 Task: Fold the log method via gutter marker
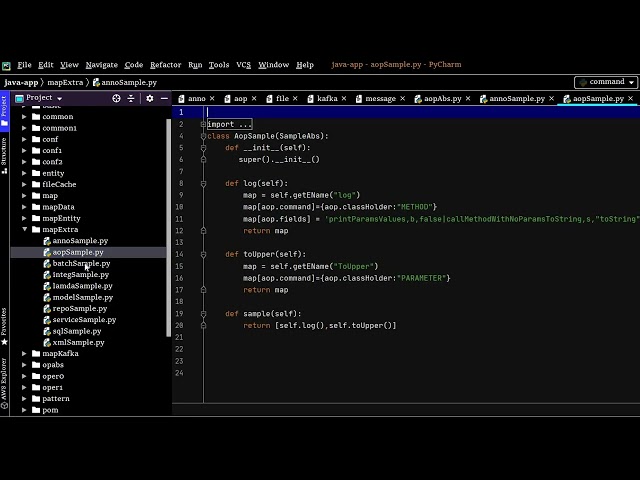(203, 184)
